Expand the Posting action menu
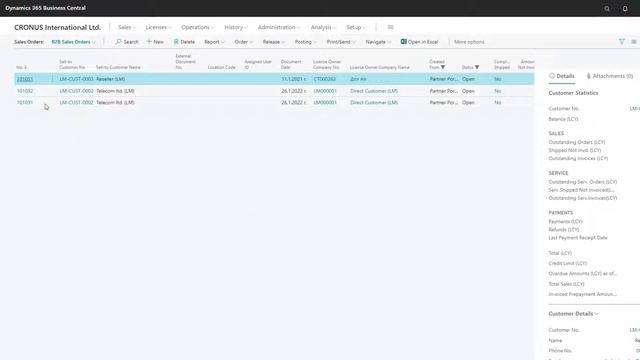 click(306, 42)
